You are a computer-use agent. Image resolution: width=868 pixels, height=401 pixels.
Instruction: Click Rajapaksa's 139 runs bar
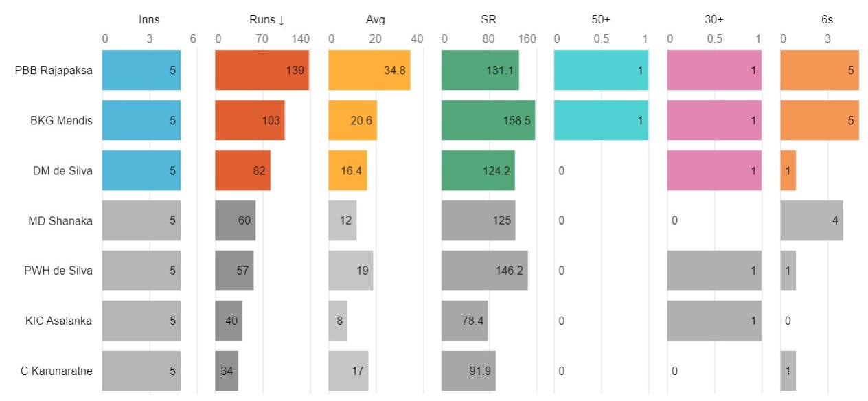(262, 70)
